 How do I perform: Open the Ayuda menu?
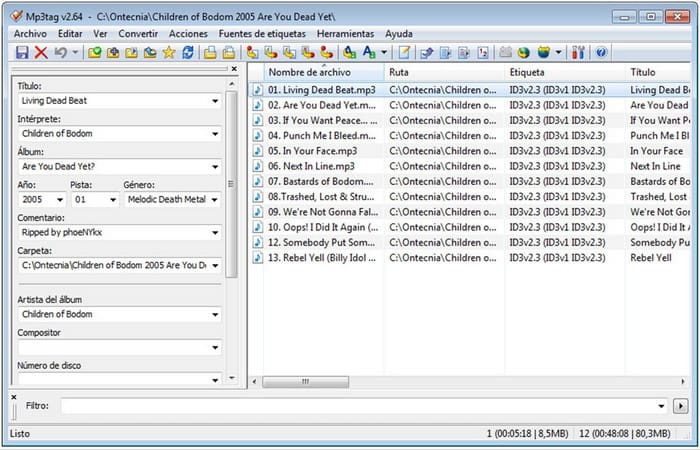[x=399, y=34]
